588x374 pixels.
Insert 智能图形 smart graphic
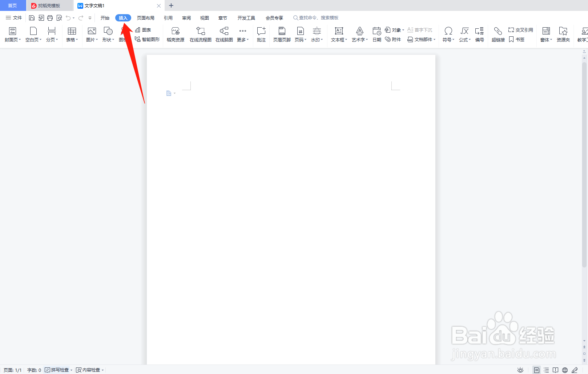147,39
